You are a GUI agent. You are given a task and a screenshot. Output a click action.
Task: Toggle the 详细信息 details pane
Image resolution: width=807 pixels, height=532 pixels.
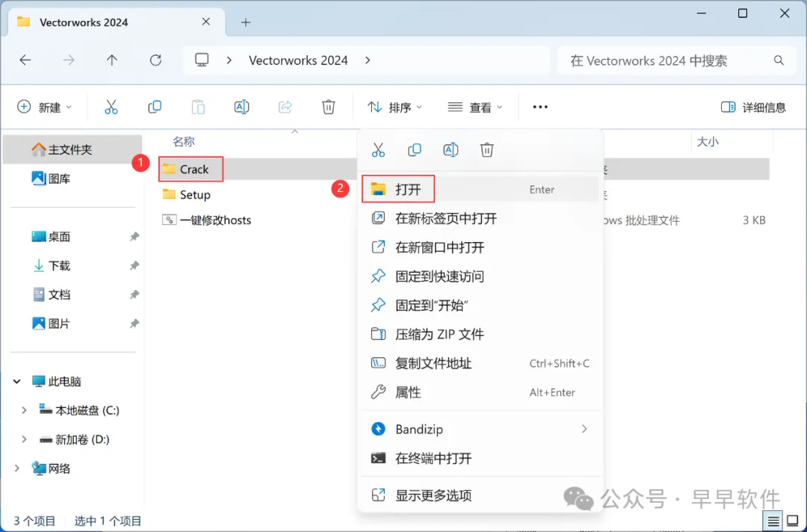[753, 107]
